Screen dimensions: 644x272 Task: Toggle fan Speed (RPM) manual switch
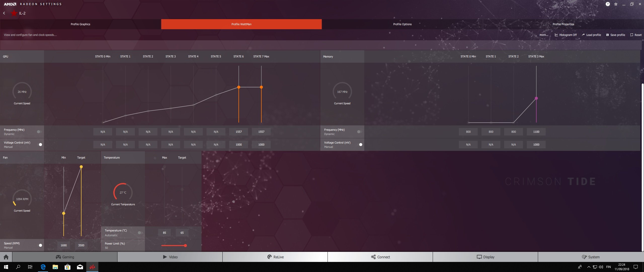(40, 245)
